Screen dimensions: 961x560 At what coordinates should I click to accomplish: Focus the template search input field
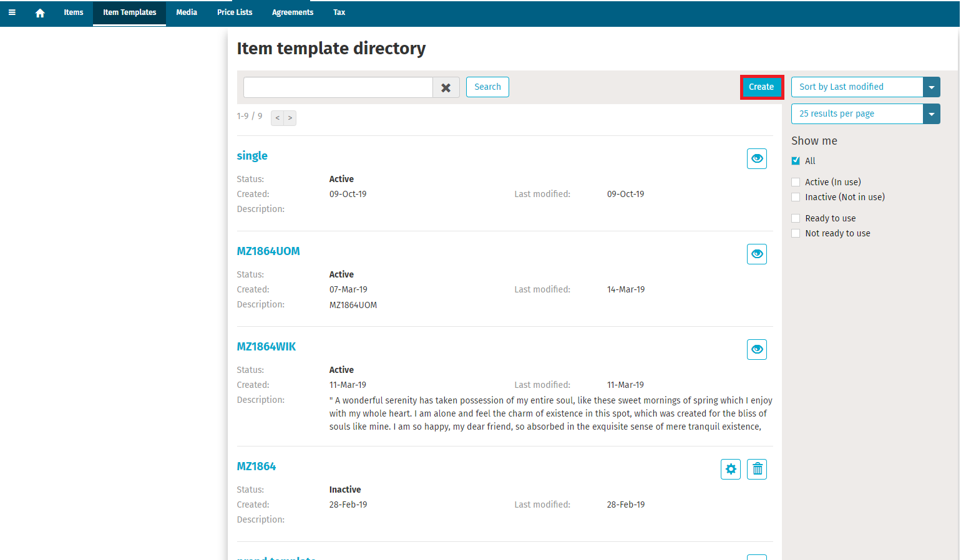click(338, 88)
